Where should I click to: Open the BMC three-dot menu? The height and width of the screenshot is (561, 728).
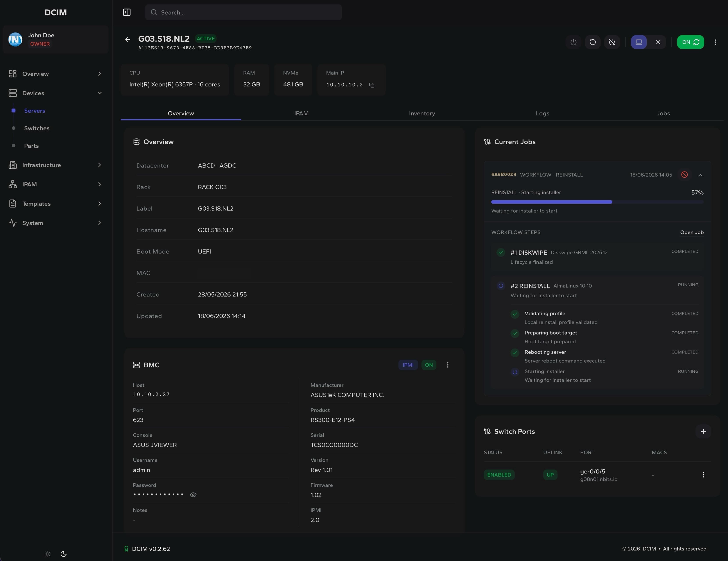click(448, 365)
